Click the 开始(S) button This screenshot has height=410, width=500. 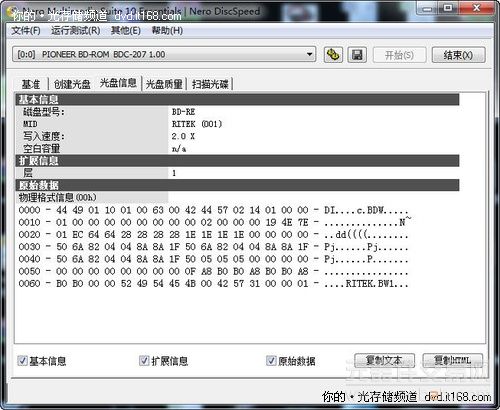[399, 55]
